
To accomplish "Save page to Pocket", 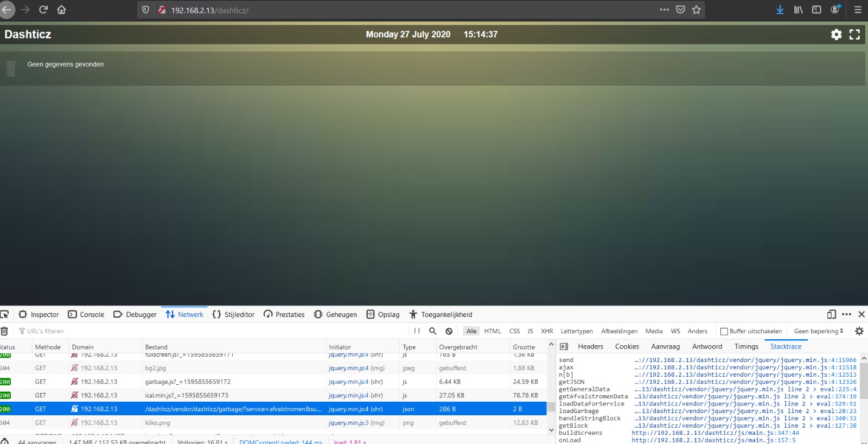I will [680, 10].
